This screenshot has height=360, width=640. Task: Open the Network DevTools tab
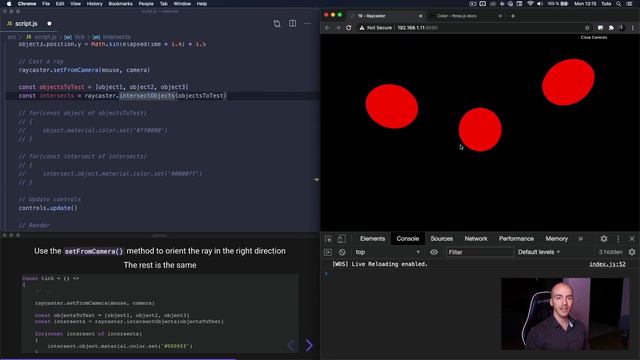coord(476,239)
